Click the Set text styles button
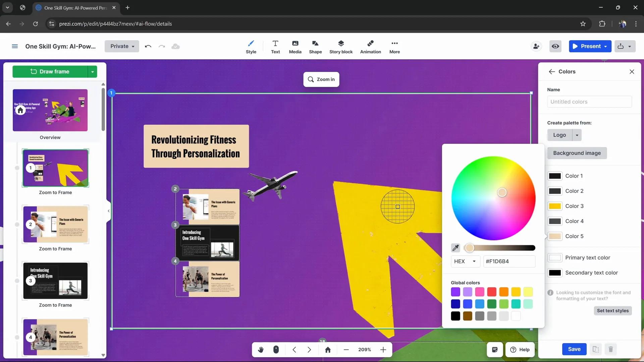644x362 pixels. pos(613,311)
